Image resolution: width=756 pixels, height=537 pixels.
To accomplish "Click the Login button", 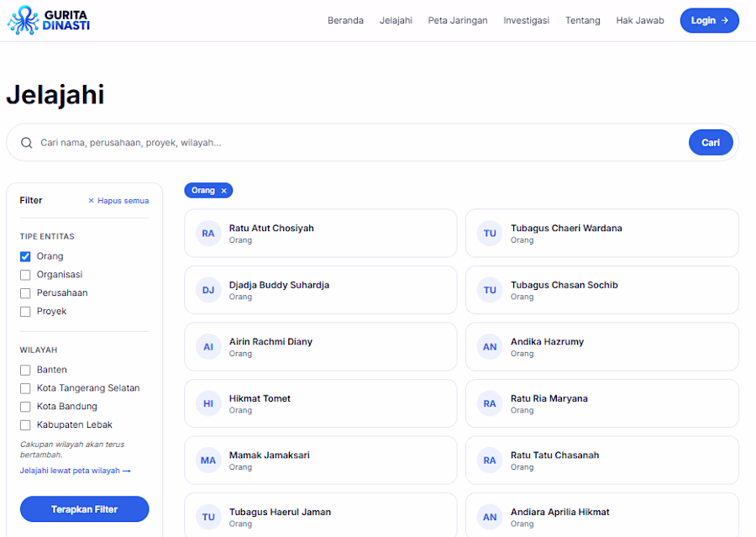I will pos(709,20).
